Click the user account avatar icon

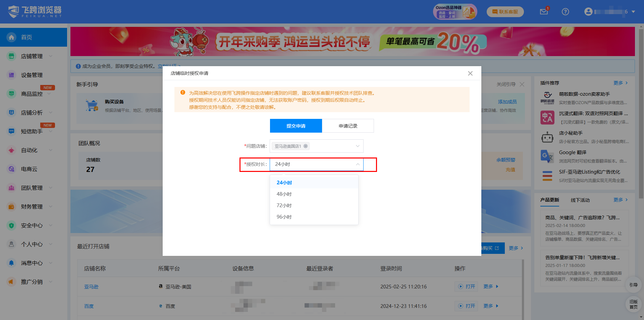588,12
